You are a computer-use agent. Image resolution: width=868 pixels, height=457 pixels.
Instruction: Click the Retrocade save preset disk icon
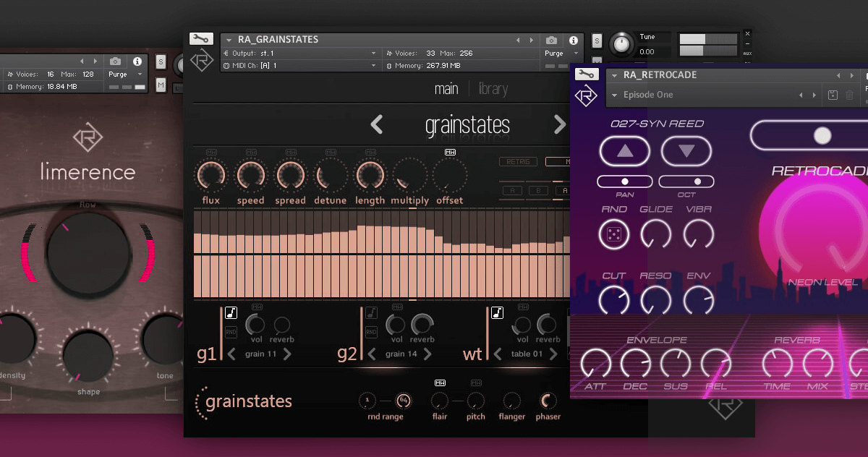[x=833, y=95]
